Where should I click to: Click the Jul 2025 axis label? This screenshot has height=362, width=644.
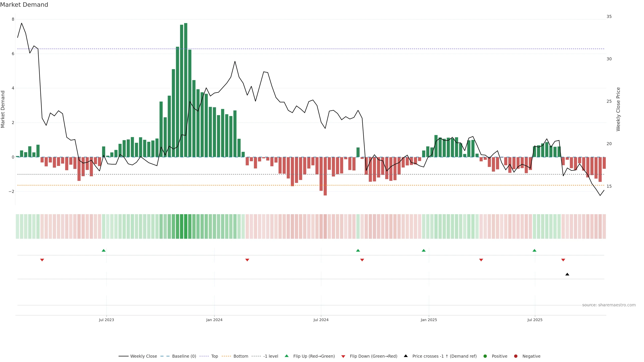coord(535,320)
